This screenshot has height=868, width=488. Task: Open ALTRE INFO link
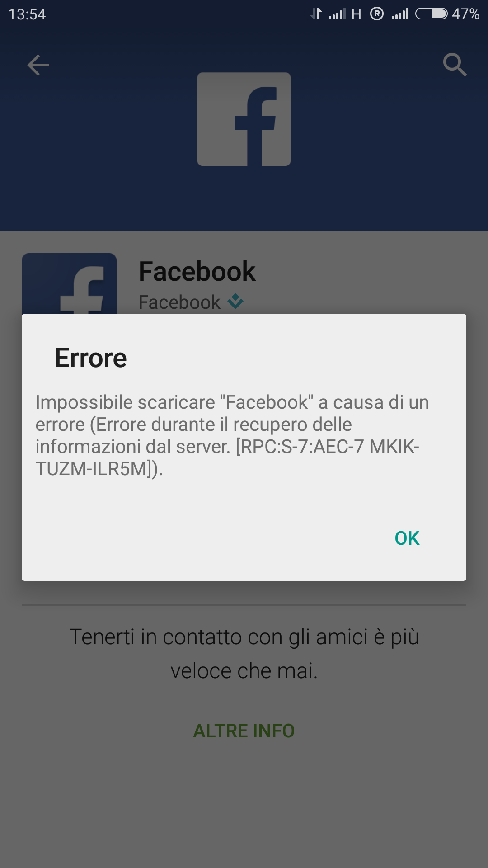pyautogui.click(x=244, y=731)
